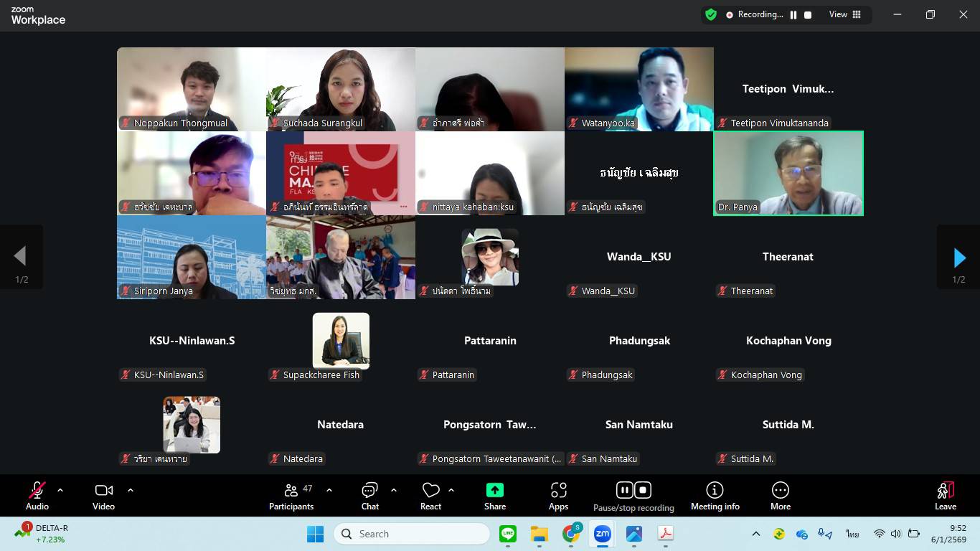Open Meeting info
Screen dimensions: 980x551
point(715,496)
